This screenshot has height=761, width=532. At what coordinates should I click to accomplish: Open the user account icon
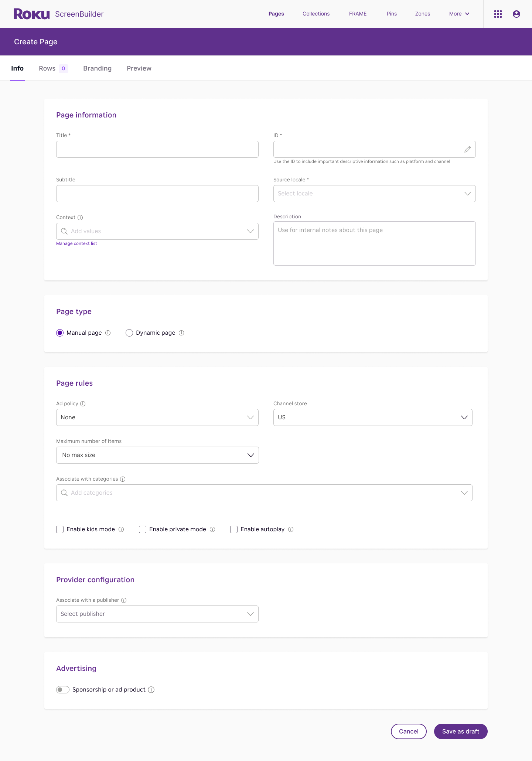[x=516, y=14]
